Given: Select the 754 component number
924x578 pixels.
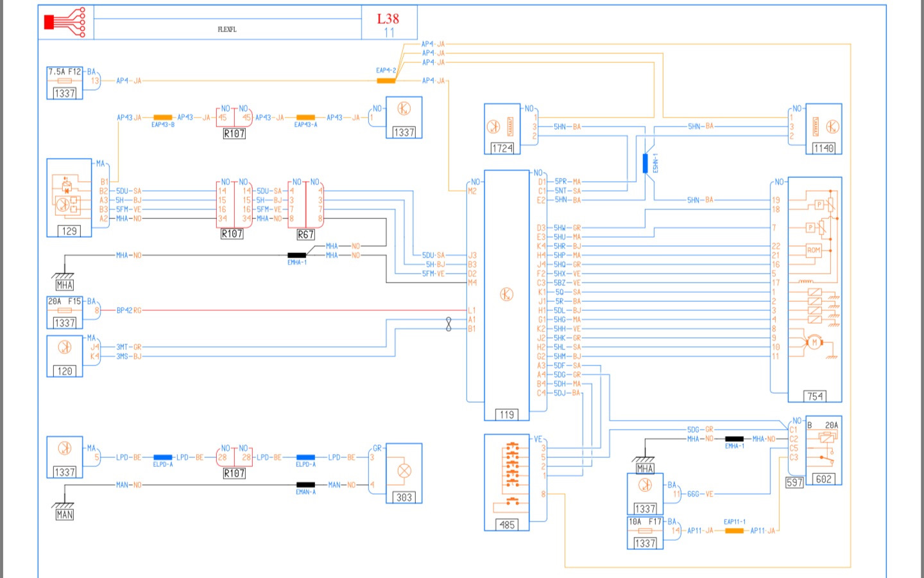Looking at the screenshot, I should tap(815, 396).
